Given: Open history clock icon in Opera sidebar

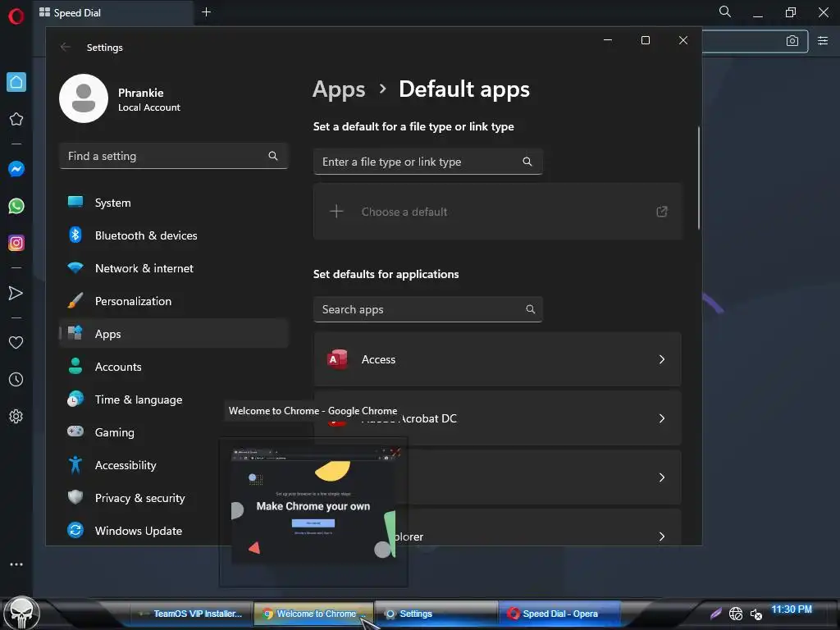Looking at the screenshot, I should (x=16, y=379).
